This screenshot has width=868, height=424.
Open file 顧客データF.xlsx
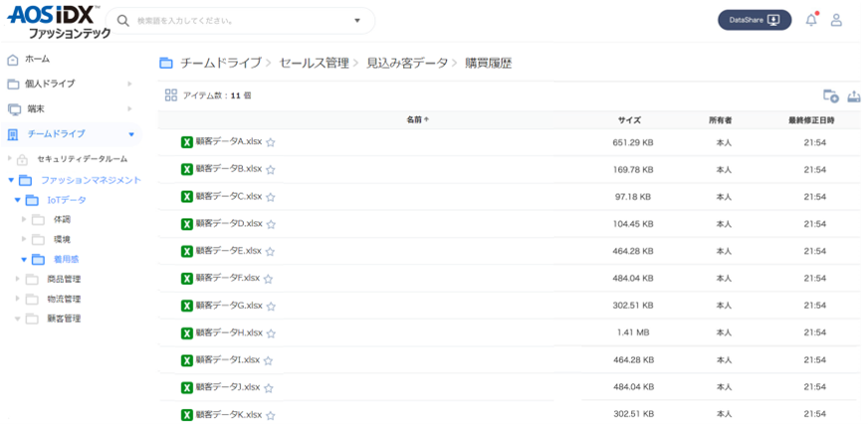pyautogui.click(x=228, y=278)
